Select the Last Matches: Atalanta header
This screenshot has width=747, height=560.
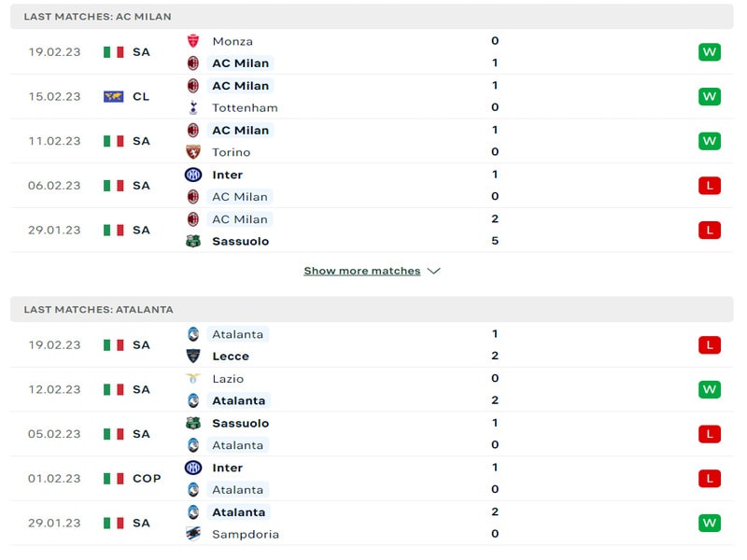99,309
